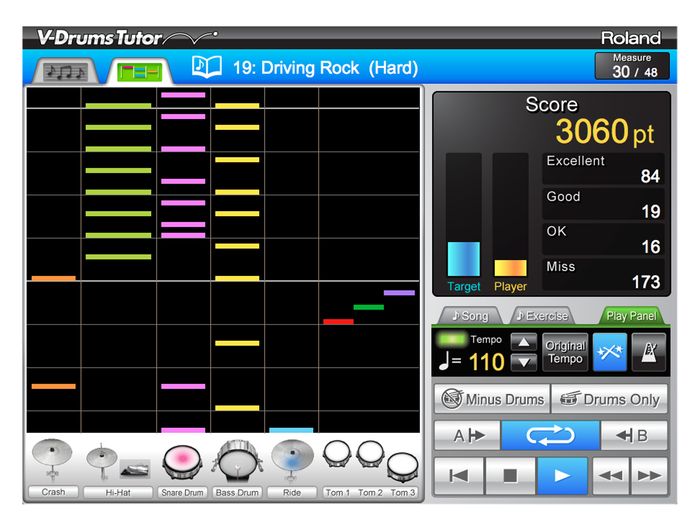This screenshot has height=531, width=700.
Task: Click the green Tom 2 note bar
Action: [x=368, y=307]
